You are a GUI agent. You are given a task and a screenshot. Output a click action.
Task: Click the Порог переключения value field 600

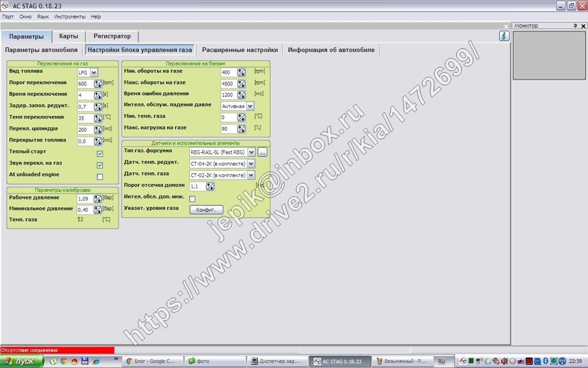[x=85, y=84]
